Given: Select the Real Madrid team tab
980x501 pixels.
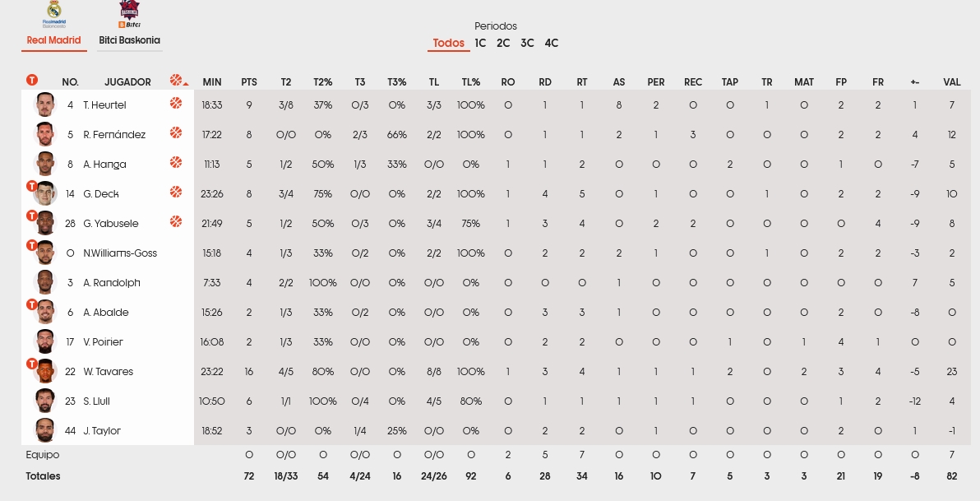Looking at the screenshot, I should [x=53, y=40].
